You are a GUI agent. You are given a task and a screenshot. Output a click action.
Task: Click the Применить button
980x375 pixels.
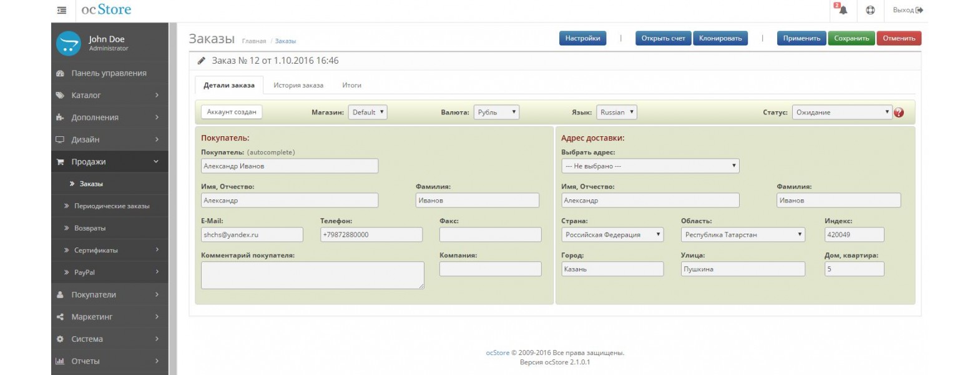pyautogui.click(x=801, y=38)
